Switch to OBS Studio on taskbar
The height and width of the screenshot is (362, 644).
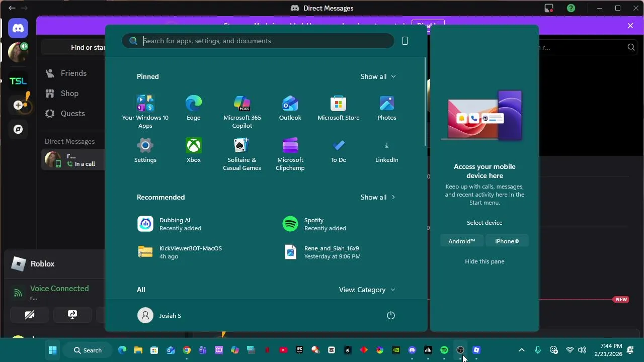pyautogui.click(x=460, y=350)
